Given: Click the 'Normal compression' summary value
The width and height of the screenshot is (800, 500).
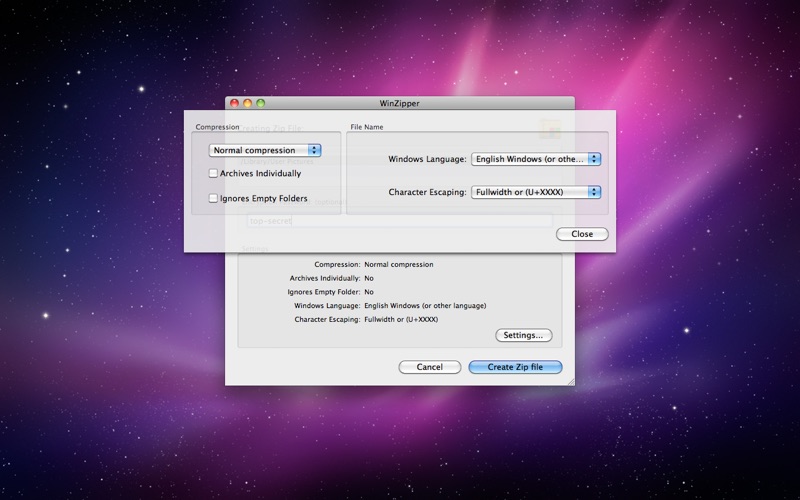Looking at the screenshot, I should [x=399, y=264].
